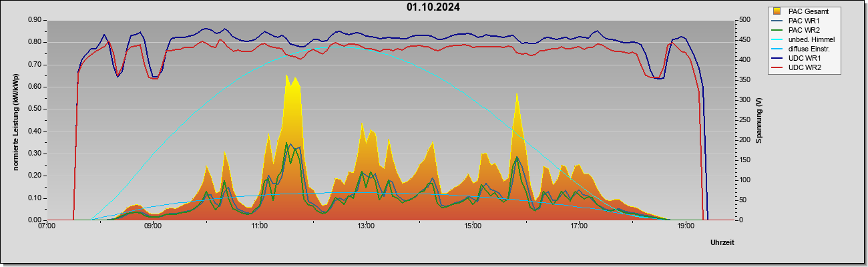Click the Uhrzeit axis label
Screen dimensions: 868x267
click(722, 243)
